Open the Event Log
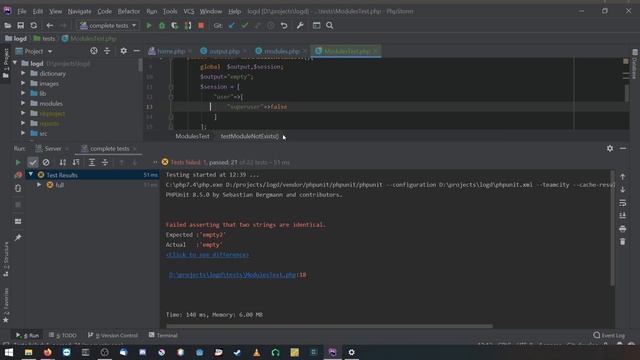This screenshot has width=640, height=360. click(609, 335)
